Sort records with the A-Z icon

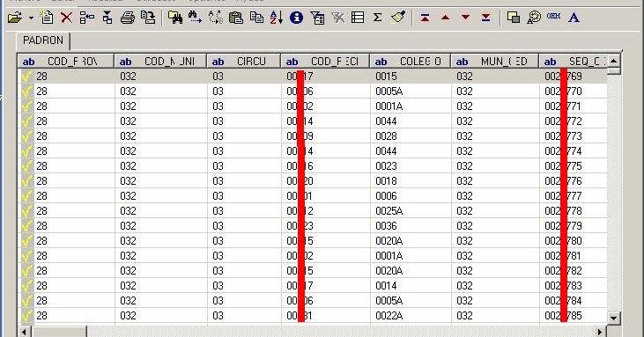pos(277,18)
